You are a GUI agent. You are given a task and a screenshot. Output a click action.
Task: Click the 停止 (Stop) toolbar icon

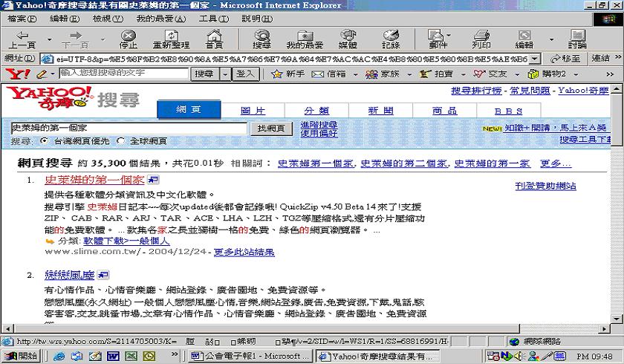coord(129,39)
